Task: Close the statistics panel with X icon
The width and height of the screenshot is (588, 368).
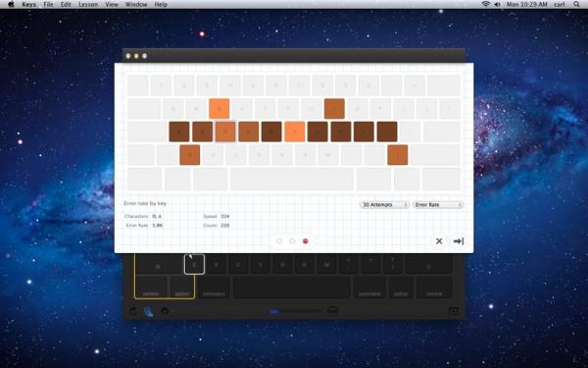Action: [x=439, y=241]
